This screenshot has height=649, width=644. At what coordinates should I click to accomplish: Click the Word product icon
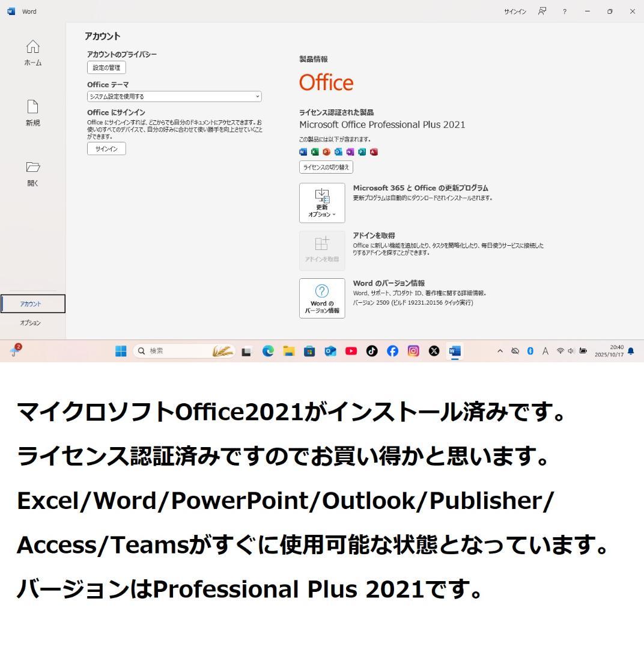pos(303,152)
